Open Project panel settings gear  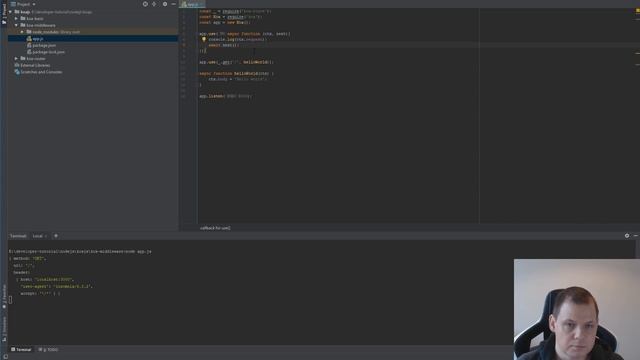pyautogui.click(x=165, y=4)
